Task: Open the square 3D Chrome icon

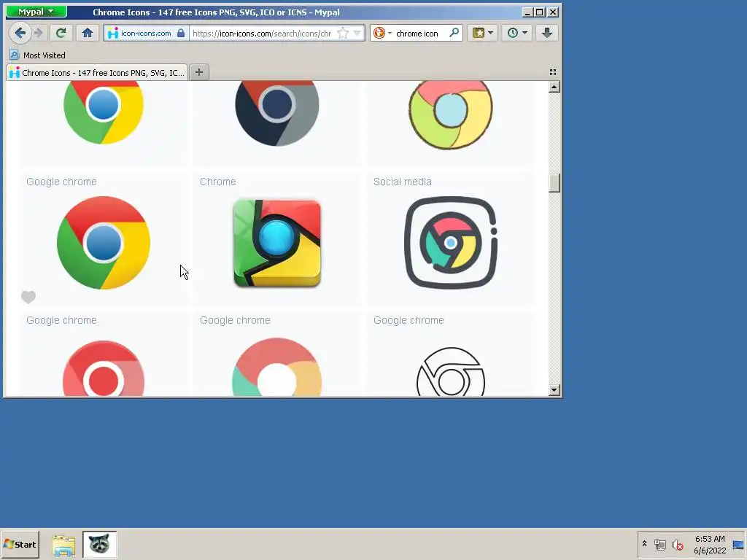Action: click(276, 243)
